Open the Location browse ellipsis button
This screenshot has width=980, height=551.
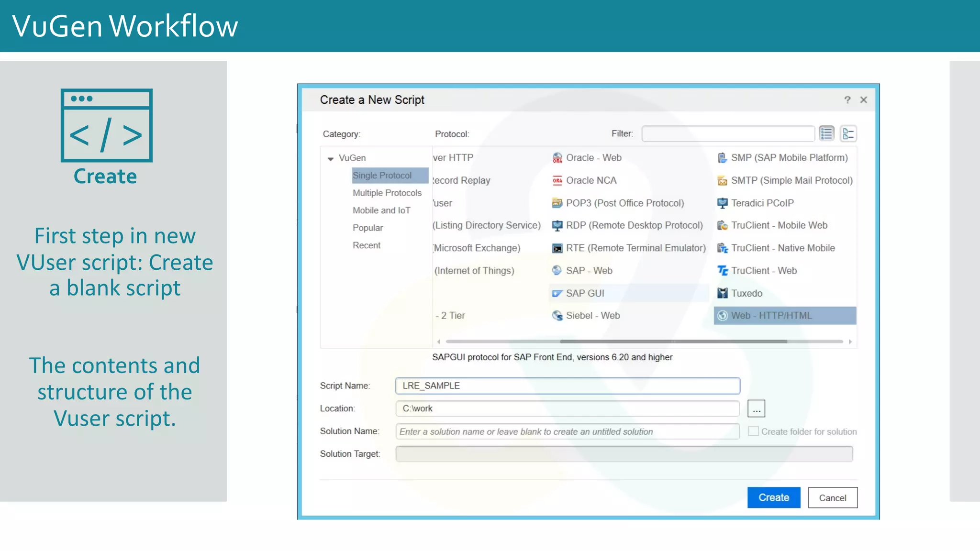[x=756, y=409]
